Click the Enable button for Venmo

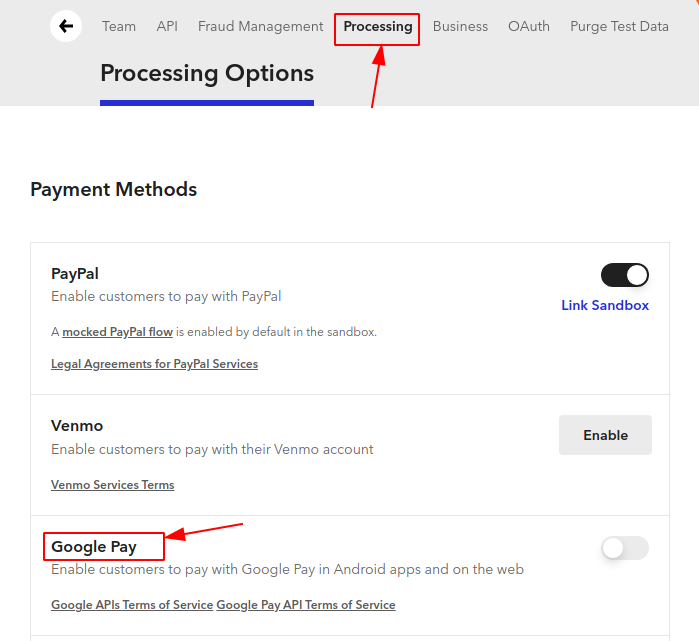(605, 435)
